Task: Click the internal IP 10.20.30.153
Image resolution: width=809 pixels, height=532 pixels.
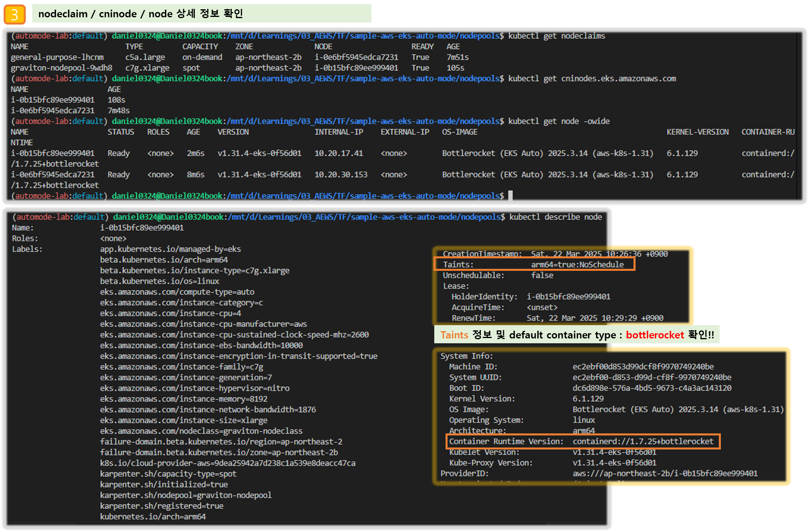Action: [x=341, y=175]
